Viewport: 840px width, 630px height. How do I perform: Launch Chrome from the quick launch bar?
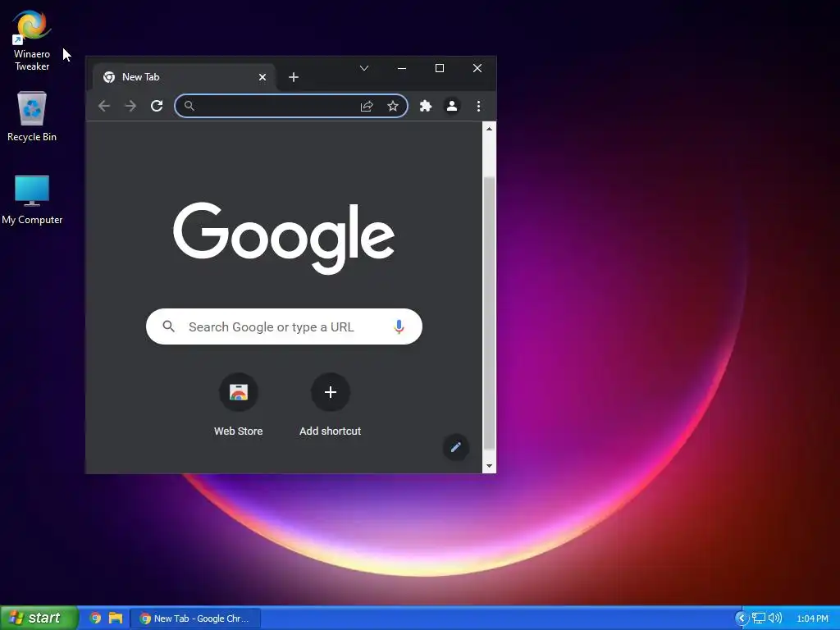point(95,618)
